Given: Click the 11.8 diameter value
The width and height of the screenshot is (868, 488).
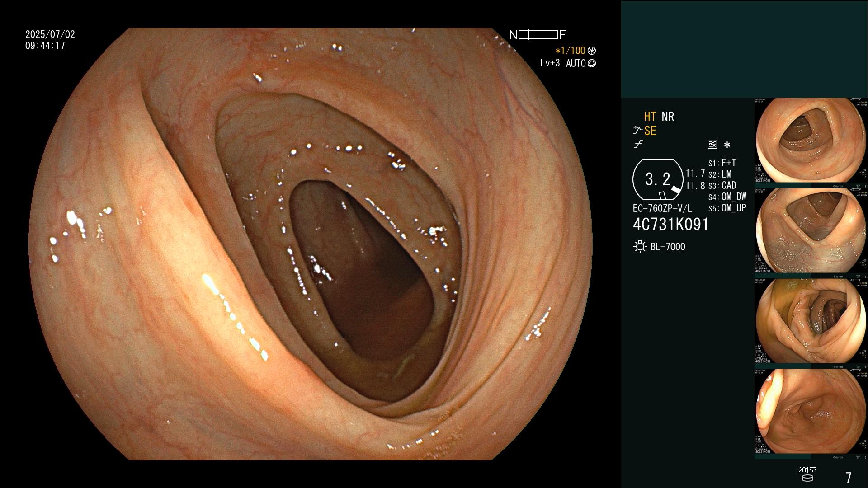Looking at the screenshot, I should click(x=695, y=186).
